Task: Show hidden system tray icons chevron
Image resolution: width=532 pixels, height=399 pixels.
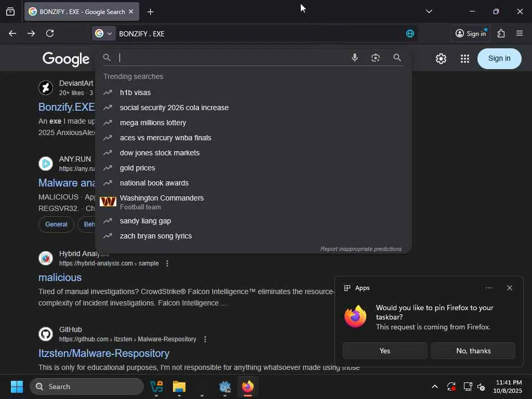Action: (x=435, y=387)
